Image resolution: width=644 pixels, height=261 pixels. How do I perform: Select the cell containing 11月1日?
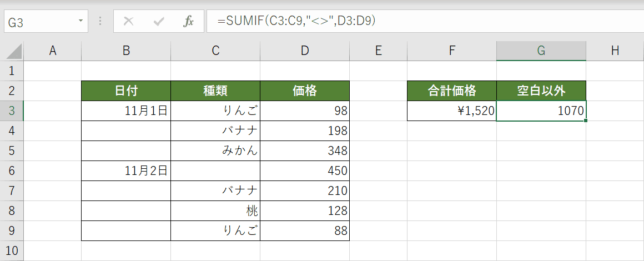pos(126,111)
